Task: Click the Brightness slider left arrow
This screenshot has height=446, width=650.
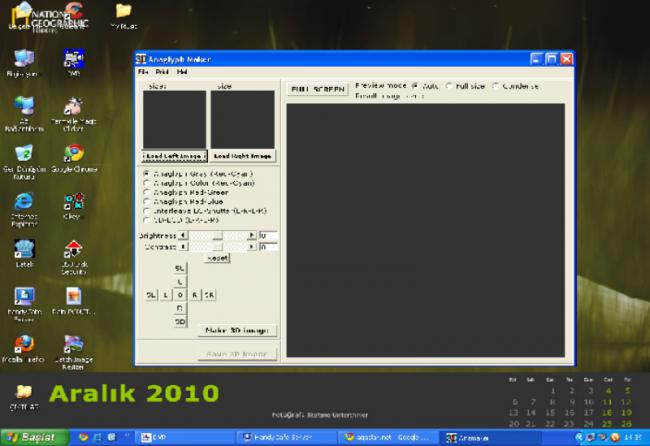Action: (x=183, y=235)
